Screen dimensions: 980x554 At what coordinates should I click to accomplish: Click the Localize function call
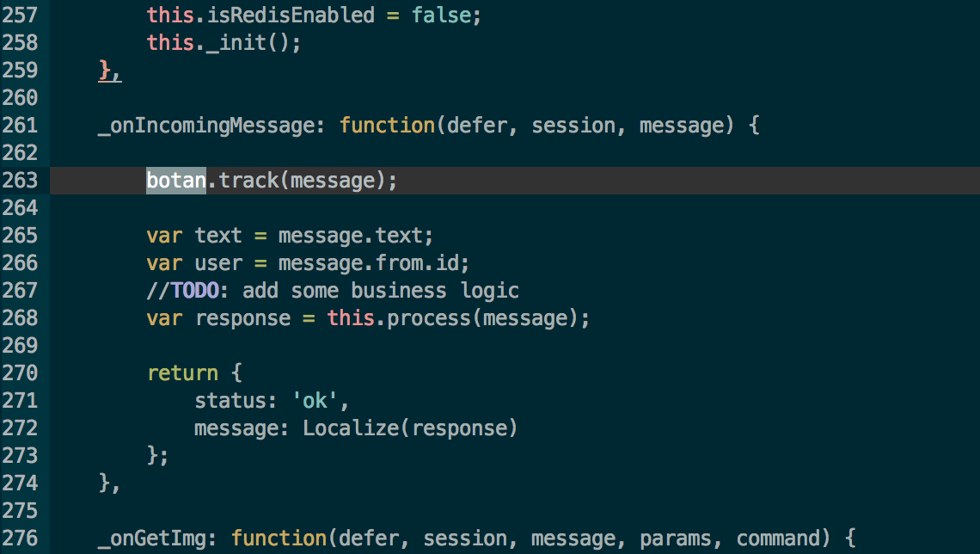[351, 428]
